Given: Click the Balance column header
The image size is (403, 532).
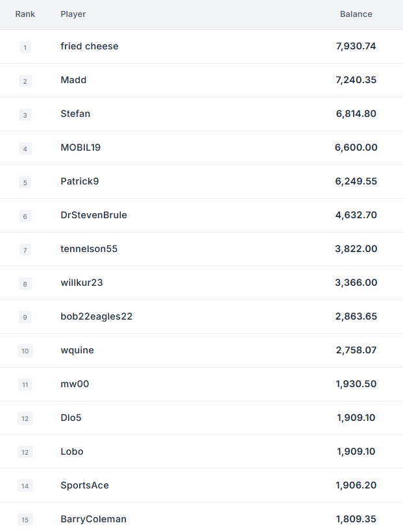Looking at the screenshot, I should pyautogui.click(x=356, y=14).
